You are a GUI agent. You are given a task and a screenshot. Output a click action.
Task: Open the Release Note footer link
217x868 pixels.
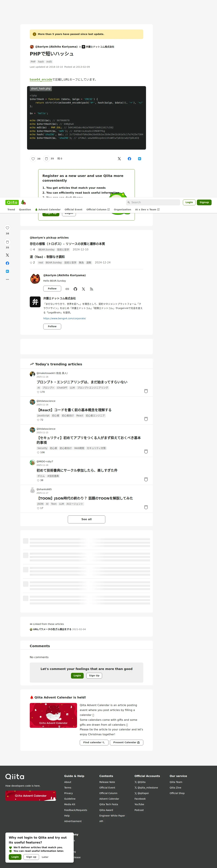[107, 782]
